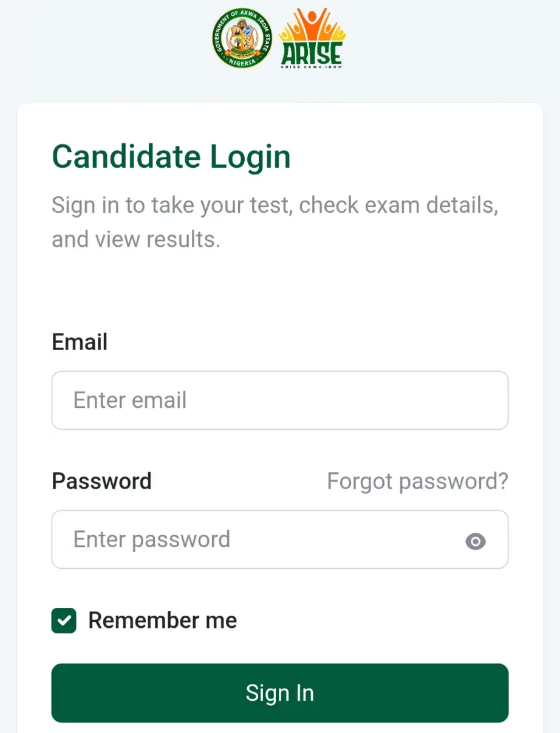Click the white checkmark in Remember me
Viewport: 560px width, 733px height.
point(64,621)
